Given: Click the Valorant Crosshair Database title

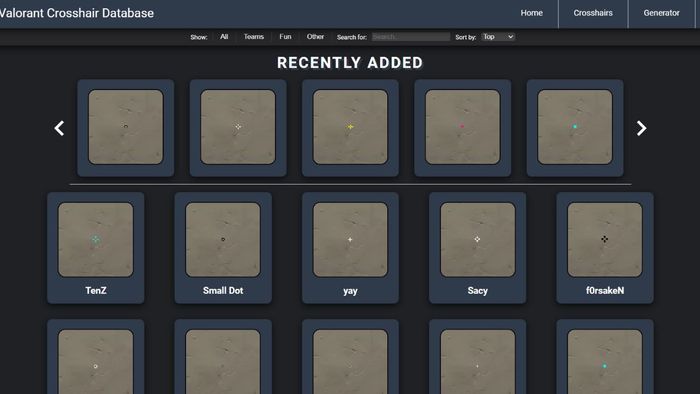Looking at the screenshot, I should pos(77,13).
